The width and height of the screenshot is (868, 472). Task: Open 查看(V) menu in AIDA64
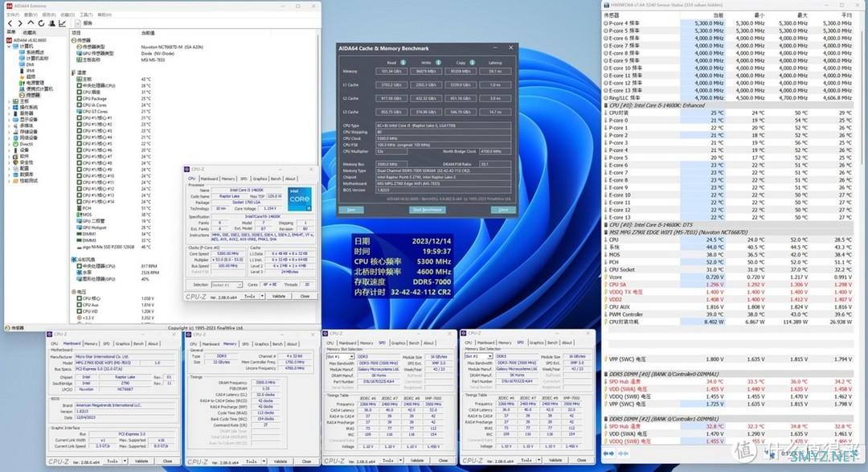tap(31, 14)
